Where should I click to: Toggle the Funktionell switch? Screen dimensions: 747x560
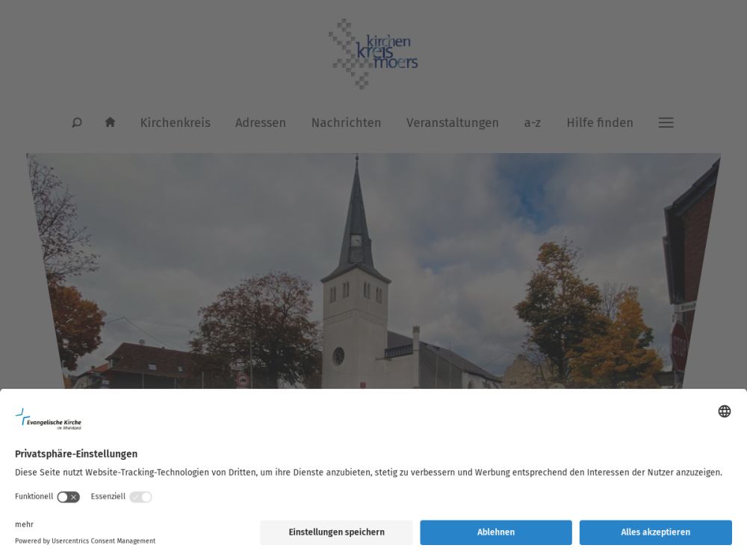(x=69, y=497)
